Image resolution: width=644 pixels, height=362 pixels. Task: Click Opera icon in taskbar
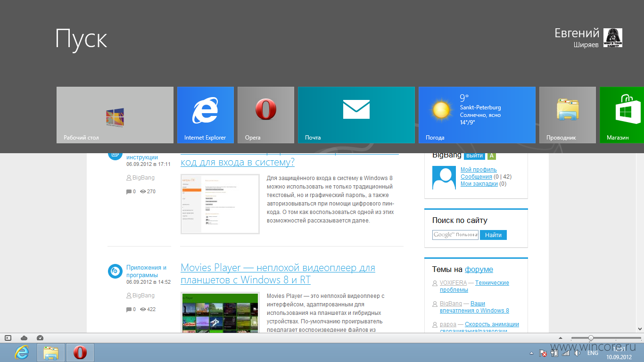pos(80,352)
